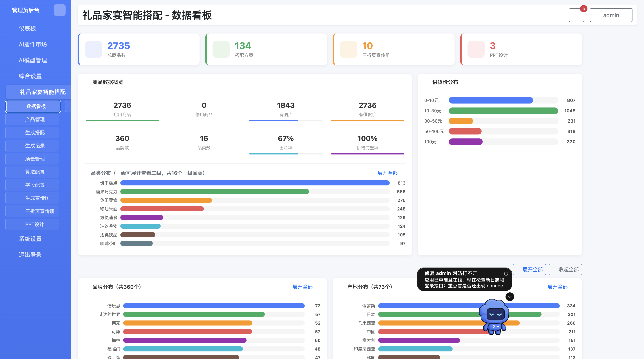Select the 数据看板 submenu item

(33, 106)
